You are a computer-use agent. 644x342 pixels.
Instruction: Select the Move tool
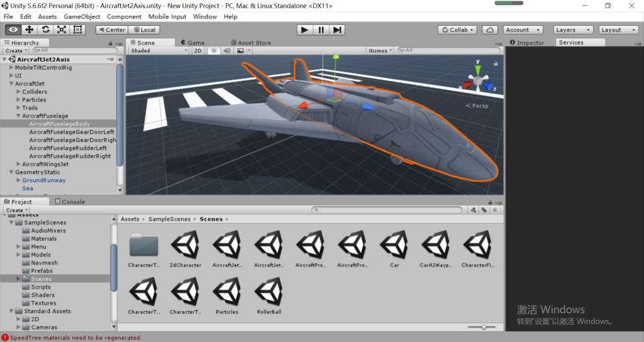(29, 30)
